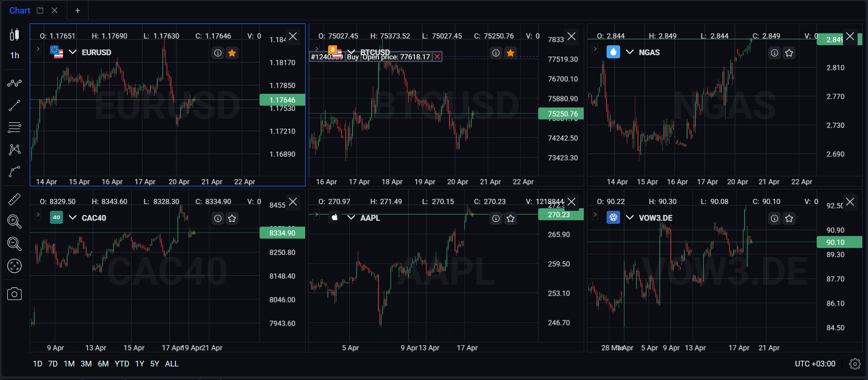868x380 pixels.
Task: Click the VOW3.DE current price label 90.10
Action: 839,242
